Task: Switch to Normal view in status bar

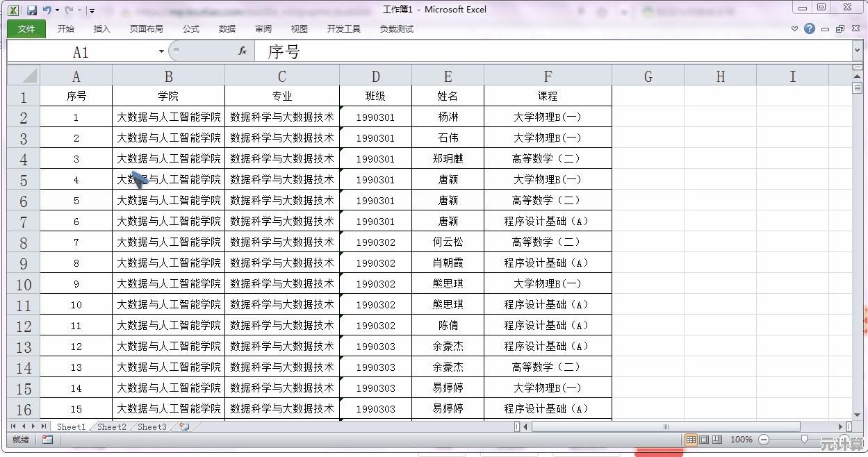Action: tap(691, 440)
